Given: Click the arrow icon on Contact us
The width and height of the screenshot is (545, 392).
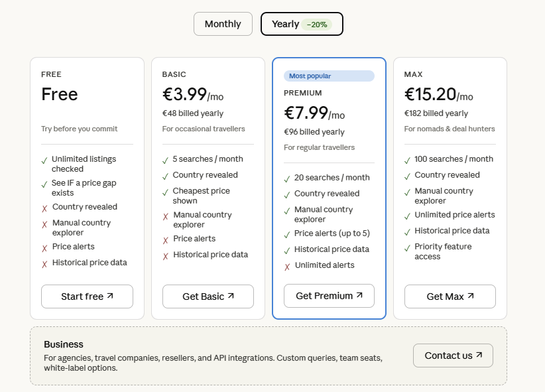Looking at the screenshot, I should (479, 355).
